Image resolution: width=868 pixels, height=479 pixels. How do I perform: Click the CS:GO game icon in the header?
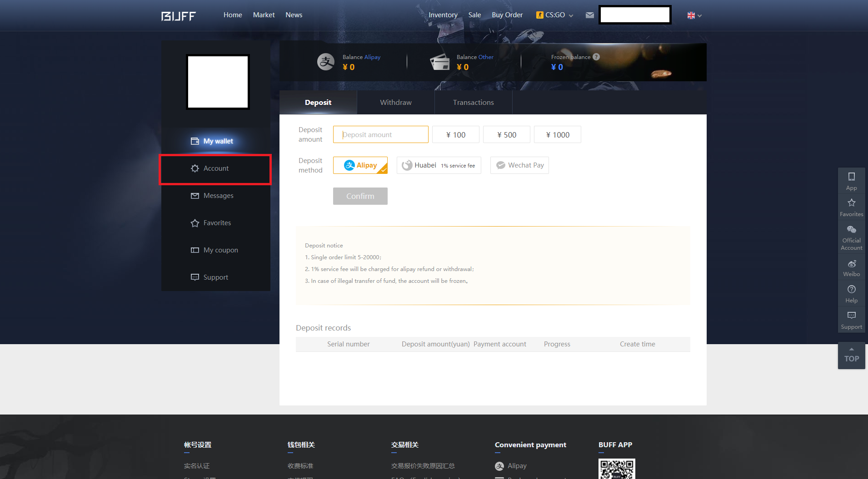click(x=540, y=15)
